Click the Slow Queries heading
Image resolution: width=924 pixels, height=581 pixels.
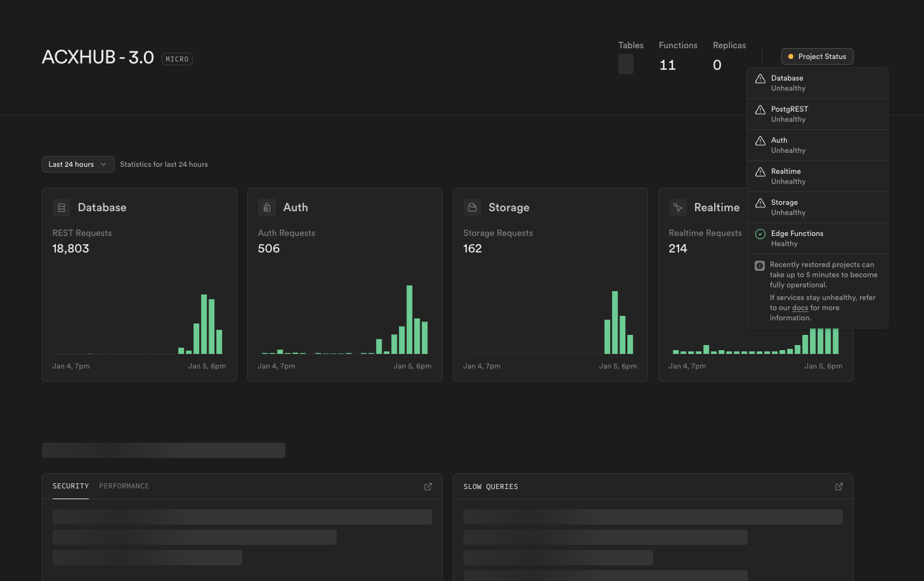[491, 486]
